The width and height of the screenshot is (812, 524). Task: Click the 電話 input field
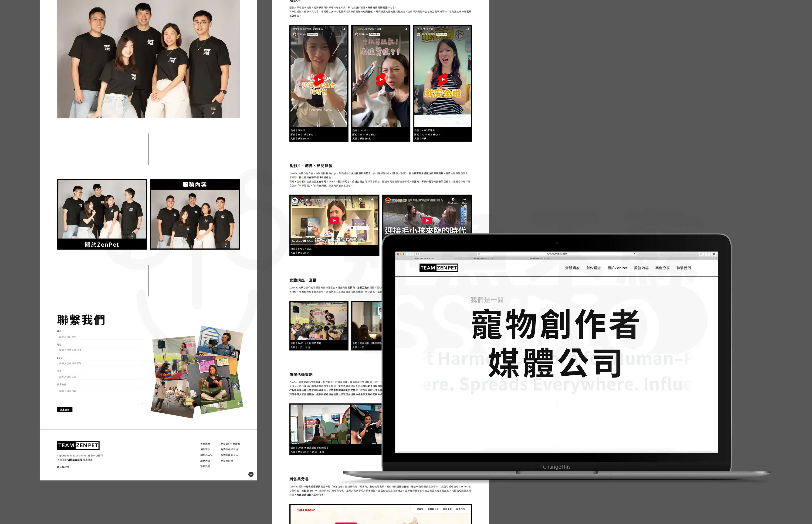(x=100, y=350)
